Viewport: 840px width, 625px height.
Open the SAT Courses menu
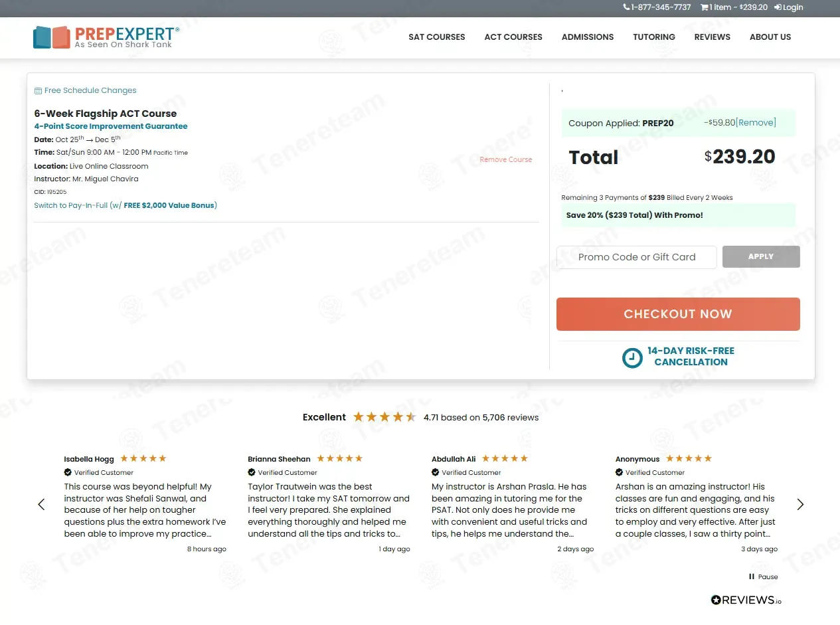(x=436, y=37)
